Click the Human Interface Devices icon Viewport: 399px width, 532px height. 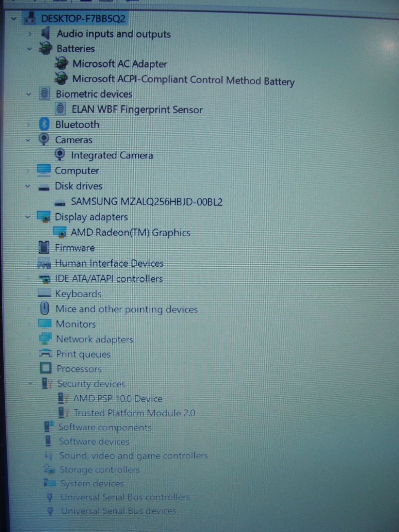point(44,263)
